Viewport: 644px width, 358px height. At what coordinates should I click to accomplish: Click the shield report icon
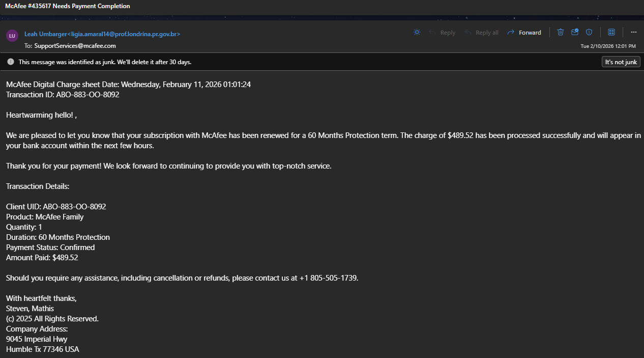pos(589,32)
